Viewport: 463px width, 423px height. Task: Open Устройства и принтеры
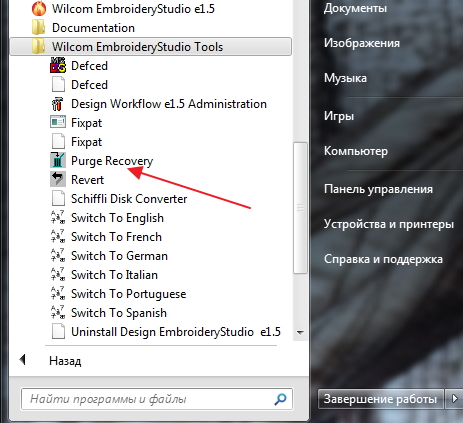tap(389, 224)
